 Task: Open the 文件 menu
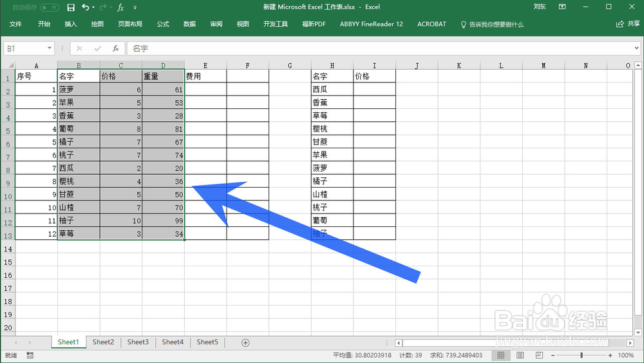click(15, 24)
